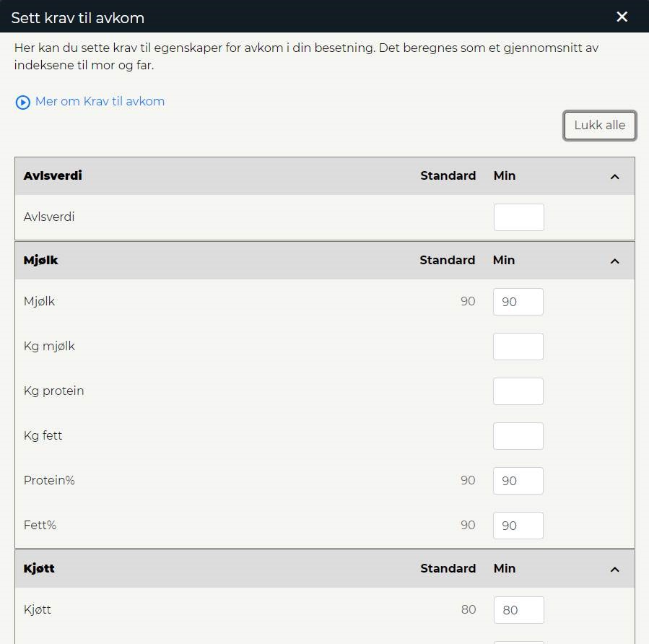This screenshot has width=649, height=644.
Task: Collapse the Kjøtt section chevron
Action: (x=614, y=570)
